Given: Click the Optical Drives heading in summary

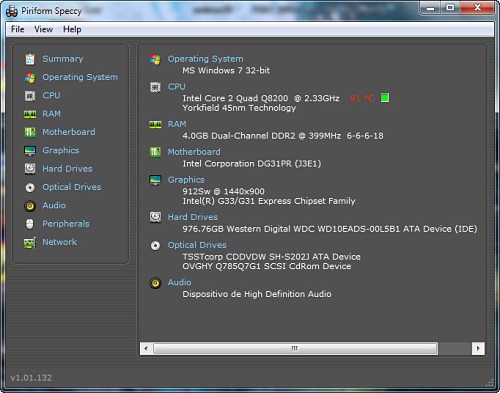Looking at the screenshot, I should point(197,245).
